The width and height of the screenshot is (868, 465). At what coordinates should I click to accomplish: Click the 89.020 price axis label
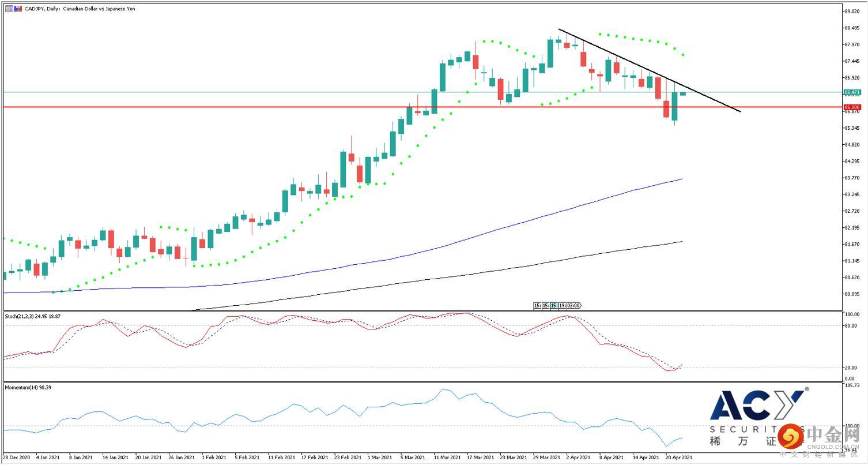(x=852, y=11)
